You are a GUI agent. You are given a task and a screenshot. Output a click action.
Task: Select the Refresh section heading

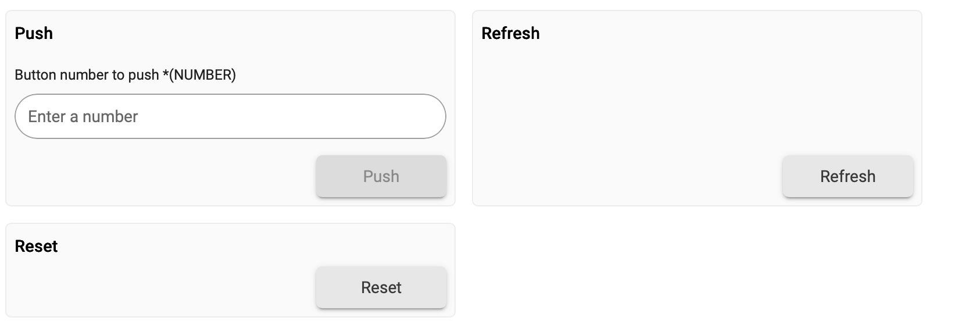click(510, 33)
